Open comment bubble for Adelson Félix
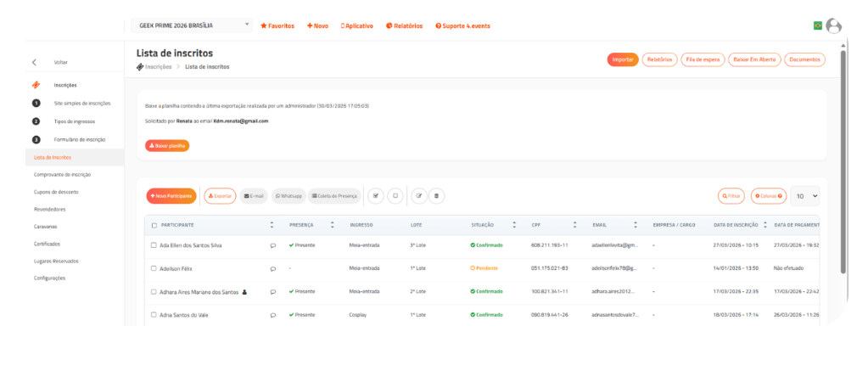This screenshot has width=868, height=371. pos(272,268)
